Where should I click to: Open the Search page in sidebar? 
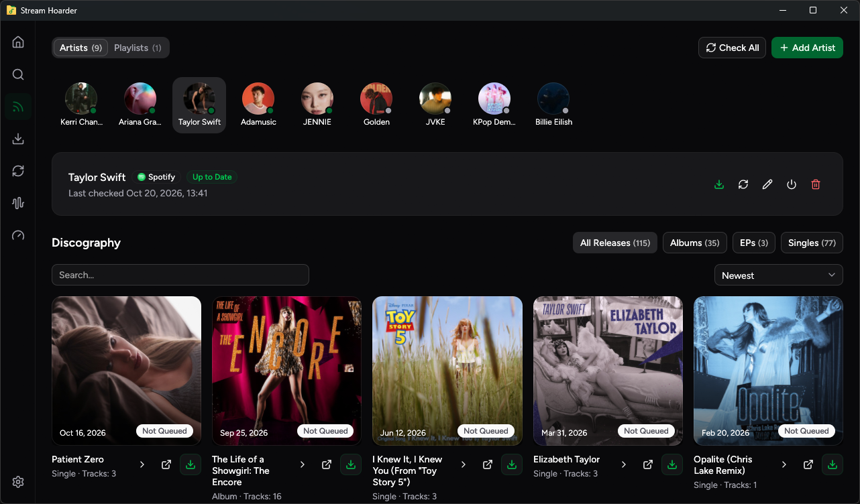[x=18, y=74]
